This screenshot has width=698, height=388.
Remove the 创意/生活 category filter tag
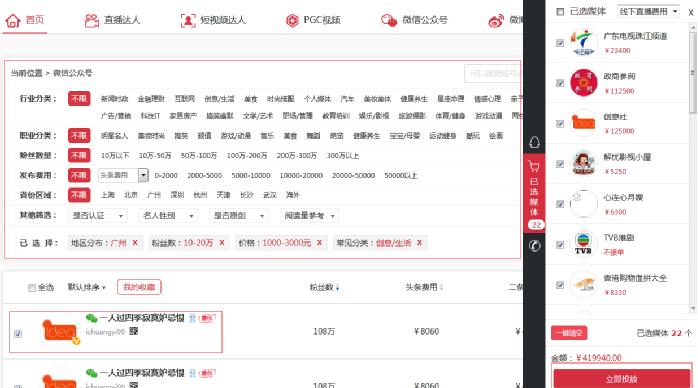pyautogui.click(x=419, y=243)
